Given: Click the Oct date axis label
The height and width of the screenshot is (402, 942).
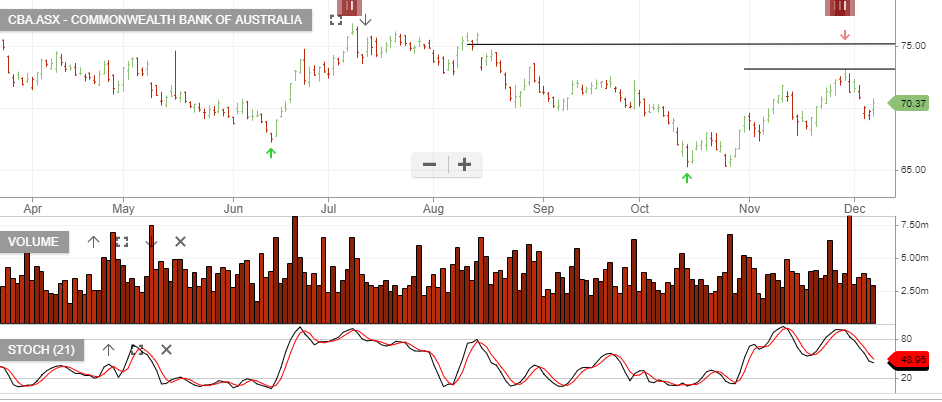Looking at the screenshot, I should coord(640,209).
